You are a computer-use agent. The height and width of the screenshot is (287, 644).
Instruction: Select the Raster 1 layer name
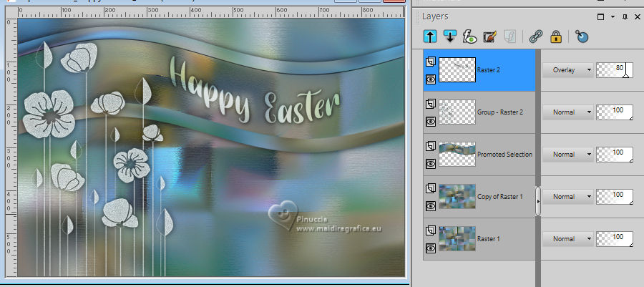[489, 238]
